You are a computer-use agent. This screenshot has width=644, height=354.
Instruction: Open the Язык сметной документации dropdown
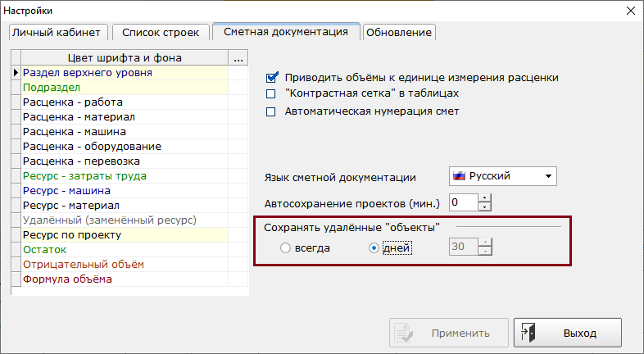pyautogui.click(x=548, y=176)
